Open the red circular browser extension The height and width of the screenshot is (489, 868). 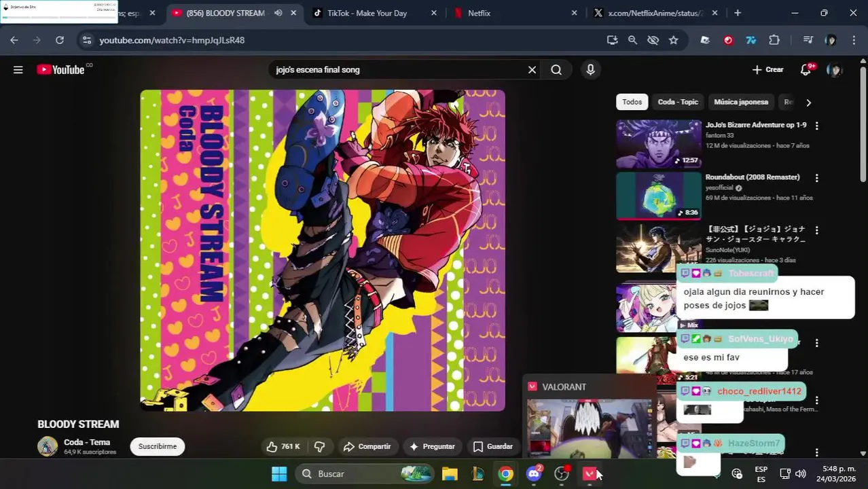click(728, 40)
